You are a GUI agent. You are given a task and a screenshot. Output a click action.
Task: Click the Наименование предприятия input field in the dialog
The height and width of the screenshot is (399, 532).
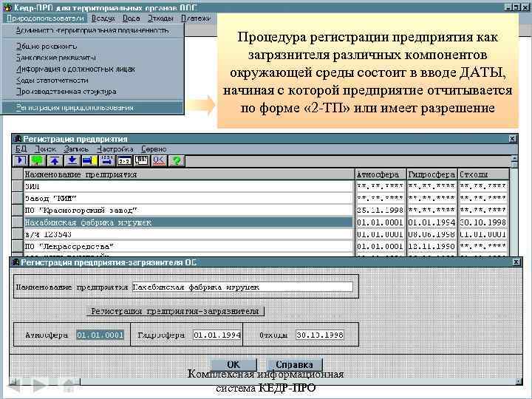[242, 287]
